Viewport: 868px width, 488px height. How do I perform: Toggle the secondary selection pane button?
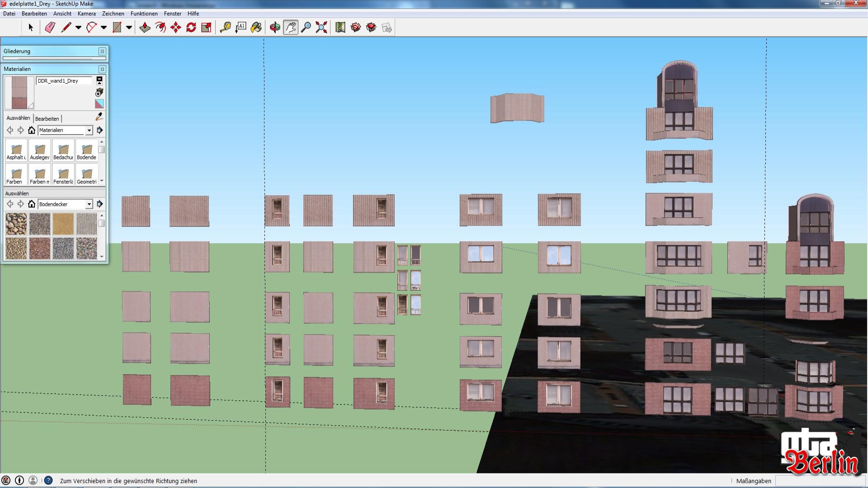(x=99, y=80)
